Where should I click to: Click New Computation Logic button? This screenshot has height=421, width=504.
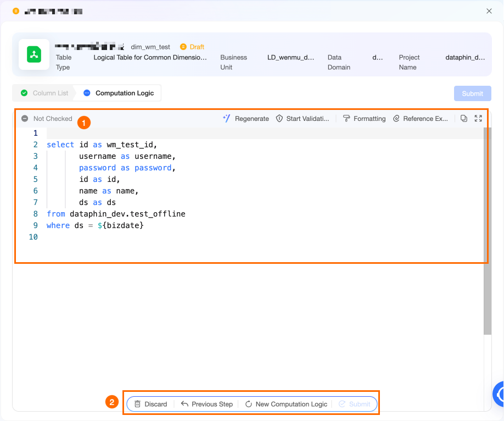click(x=286, y=404)
